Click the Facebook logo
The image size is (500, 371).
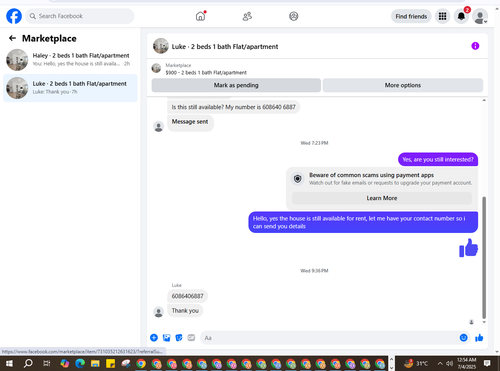pyautogui.click(x=14, y=16)
